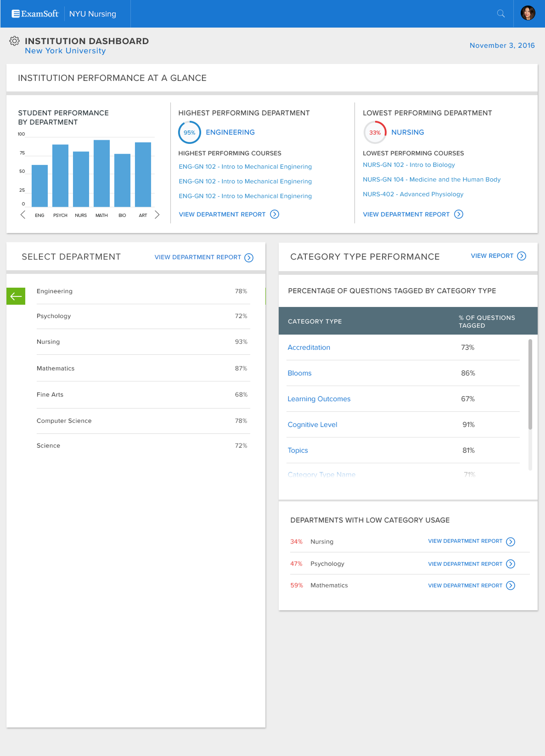Select NYU Nursing in the header
The width and height of the screenshot is (545, 756).
pyautogui.click(x=93, y=14)
